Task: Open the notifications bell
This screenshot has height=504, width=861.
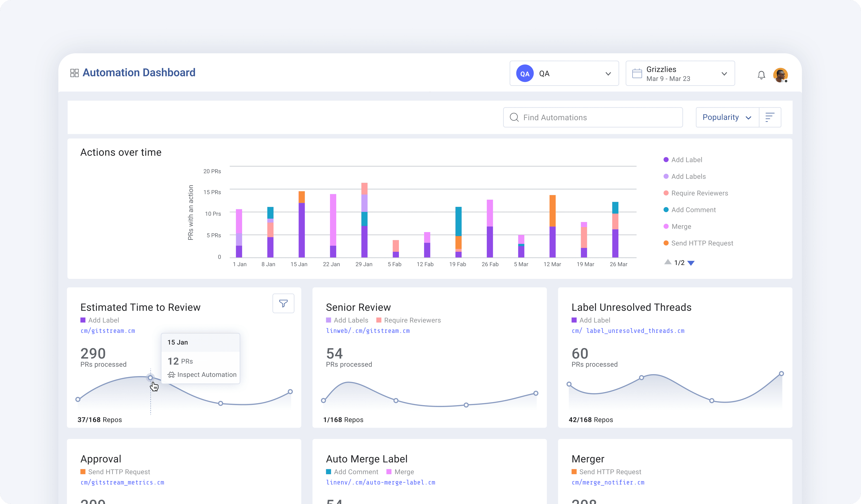Action: pos(761,75)
